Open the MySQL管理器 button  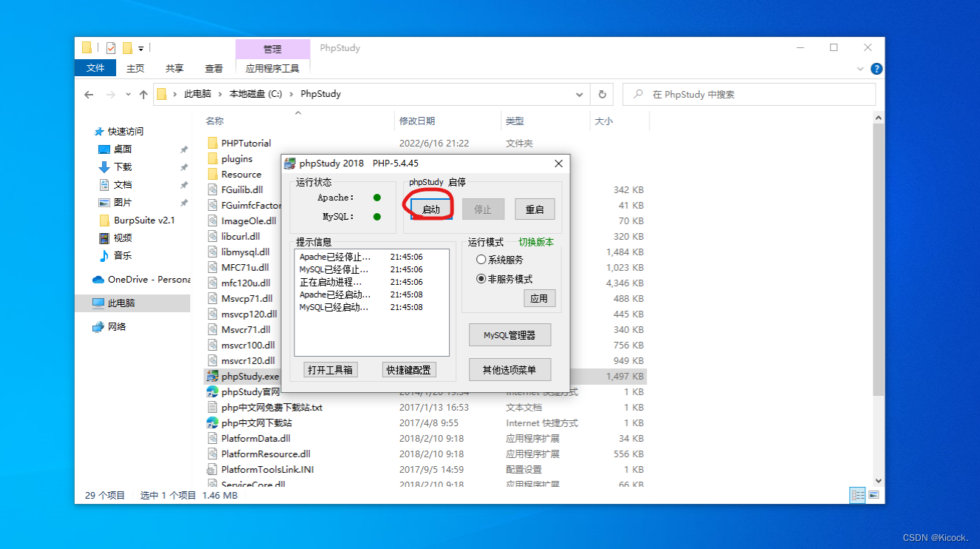(510, 335)
